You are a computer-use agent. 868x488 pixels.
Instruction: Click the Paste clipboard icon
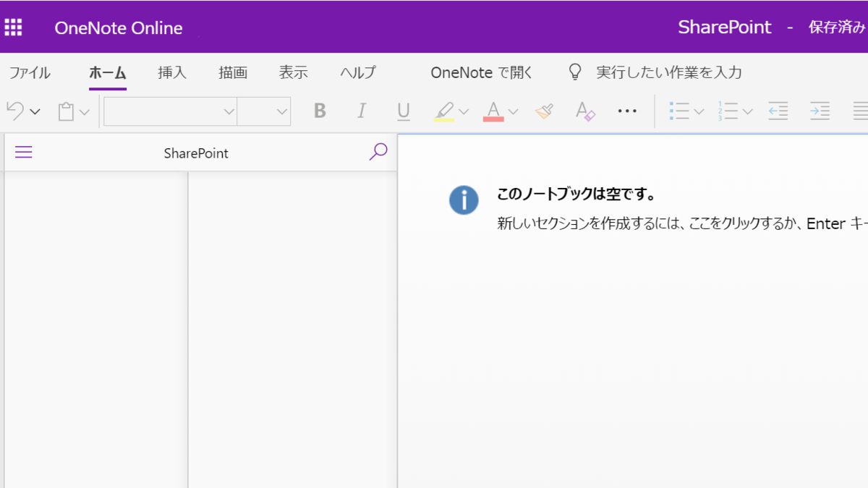[67, 111]
